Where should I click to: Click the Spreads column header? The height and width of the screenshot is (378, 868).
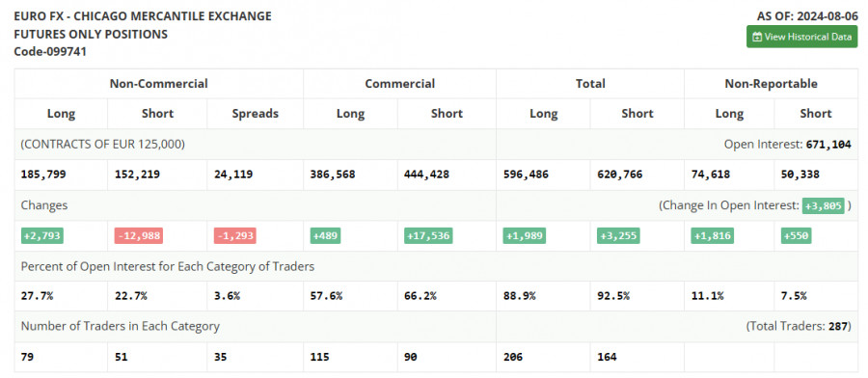click(x=255, y=114)
